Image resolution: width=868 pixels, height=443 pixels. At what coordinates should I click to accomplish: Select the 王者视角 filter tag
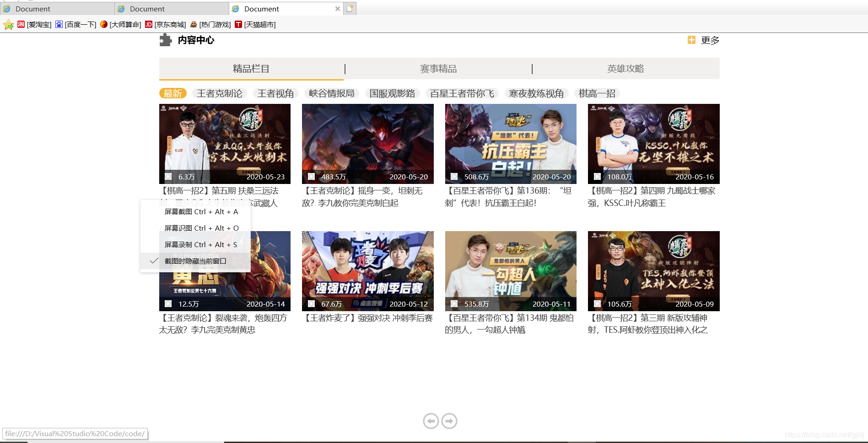(x=275, y=93)
